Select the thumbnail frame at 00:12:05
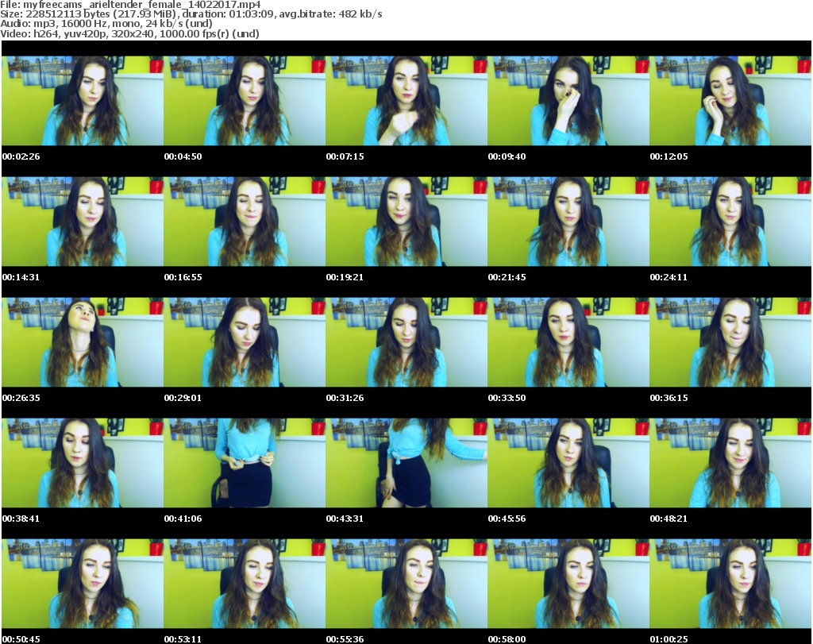This screenshot has height=644, width=813. click(x=730, y=101)
